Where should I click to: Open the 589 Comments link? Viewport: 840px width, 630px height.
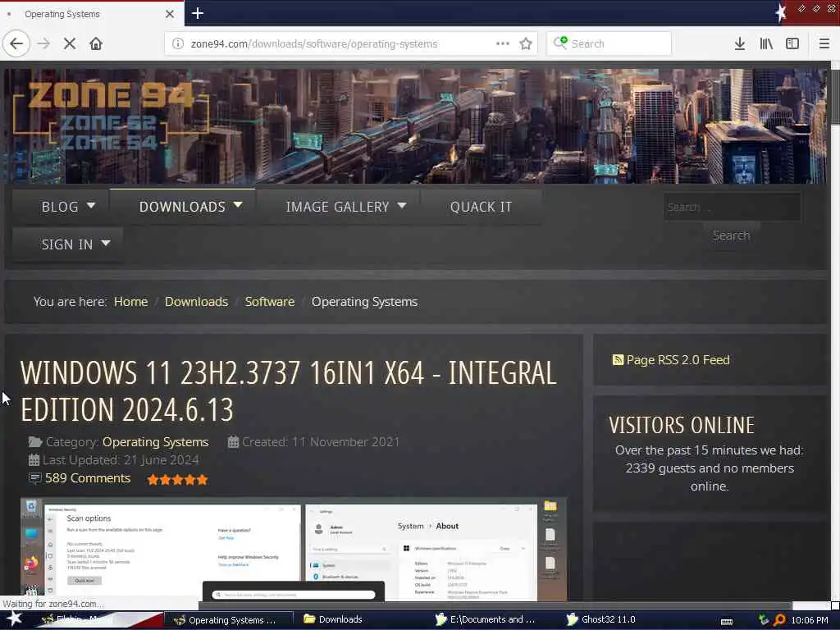88,478
